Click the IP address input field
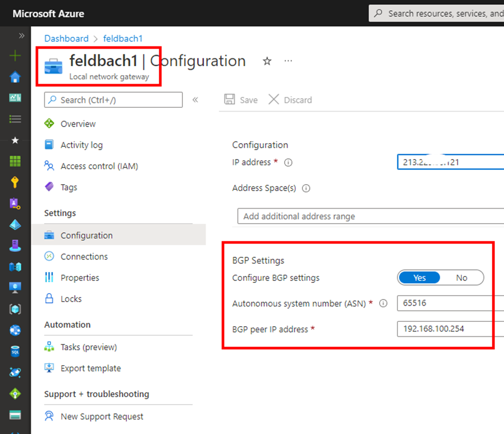The image size is (504, 434). pos(451,162)
